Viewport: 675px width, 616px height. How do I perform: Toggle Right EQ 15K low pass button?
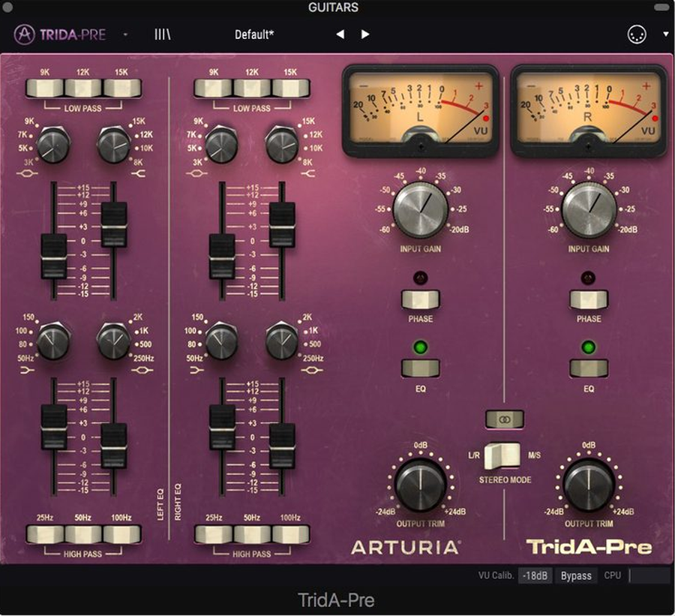[290, 89]
